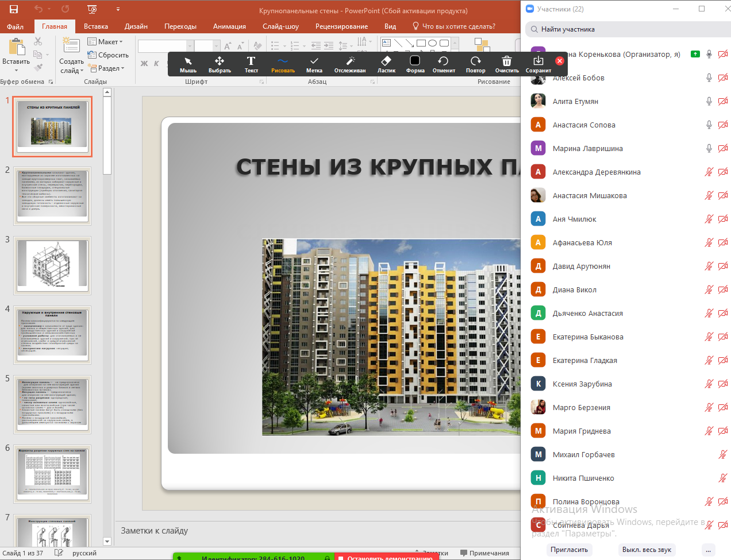Image resolution: width=731 pixels, height=560 pixels.
Task: Click the Arrange shapes icon
Action: [x=482, y=45]
